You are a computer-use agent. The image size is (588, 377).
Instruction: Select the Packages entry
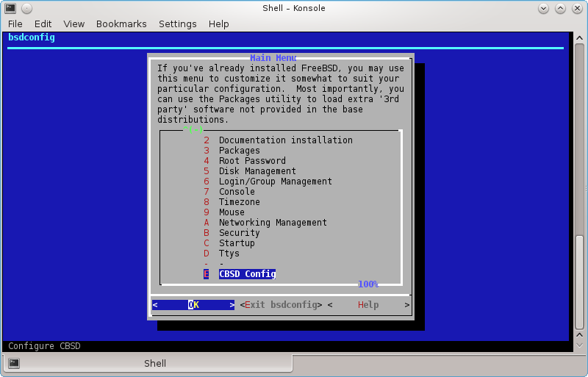[232, 151]
